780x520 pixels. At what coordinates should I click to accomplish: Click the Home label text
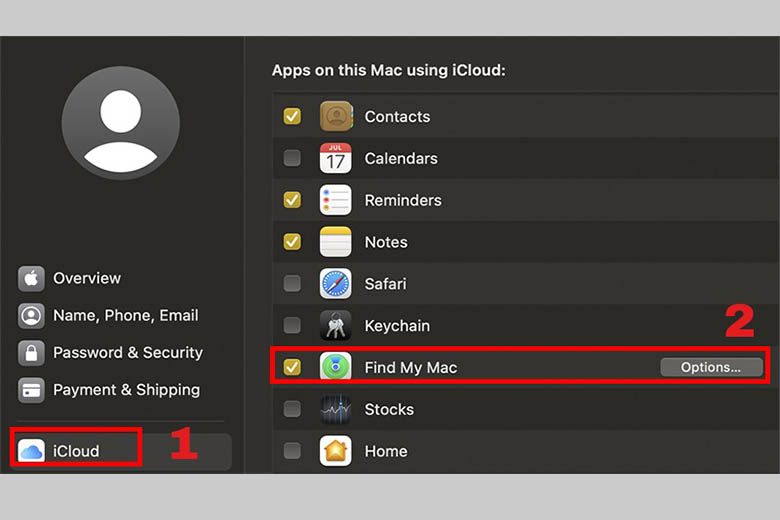tap(386, 451)
